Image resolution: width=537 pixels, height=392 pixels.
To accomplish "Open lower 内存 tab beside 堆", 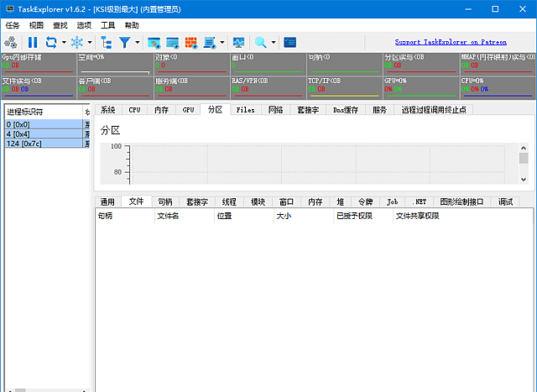I will coord(315,201).
